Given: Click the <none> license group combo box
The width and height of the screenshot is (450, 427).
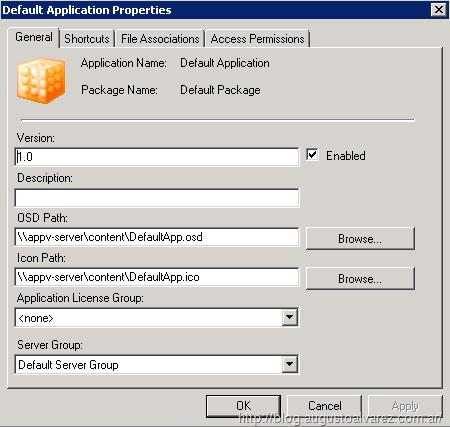Looking at the screenshot, I should [x=157, y=318].
